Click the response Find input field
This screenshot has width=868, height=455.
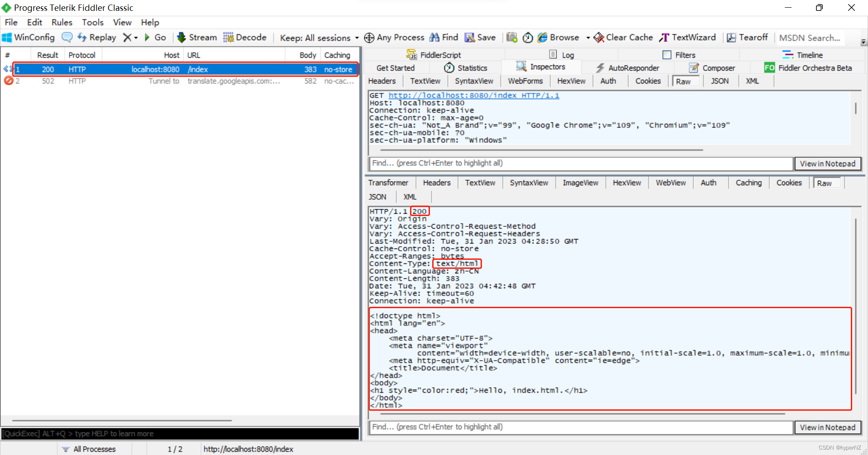tap(581, 427)
